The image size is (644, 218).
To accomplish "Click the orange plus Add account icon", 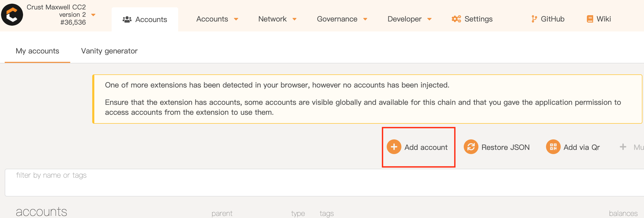I will point(394,147).
